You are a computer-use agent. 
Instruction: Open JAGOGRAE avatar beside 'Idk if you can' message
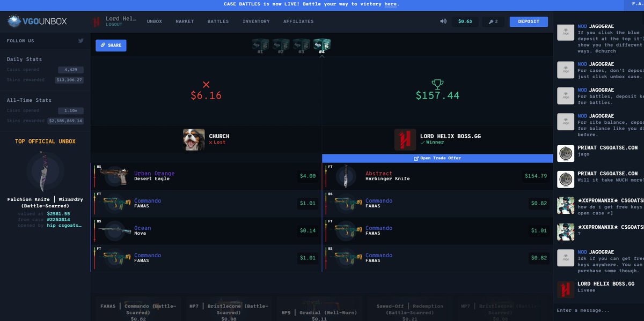pyautogui.click(x=566, y=258)
